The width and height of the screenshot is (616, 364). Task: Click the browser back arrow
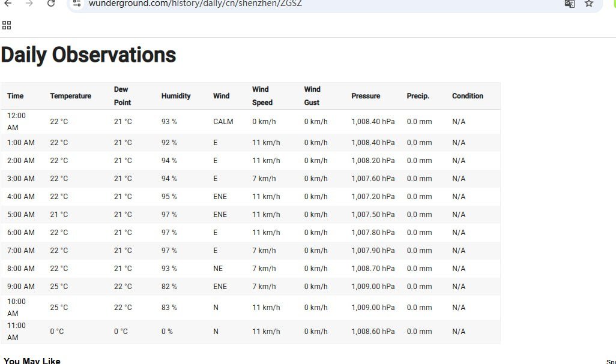8,4
